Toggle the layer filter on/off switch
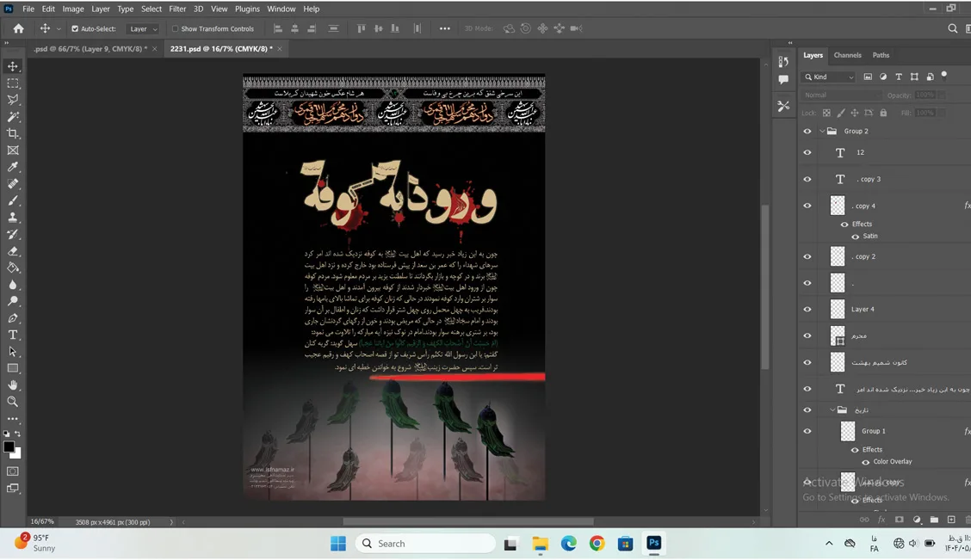The height and width of the screenshot is (560, 971). tap(943, 75)
